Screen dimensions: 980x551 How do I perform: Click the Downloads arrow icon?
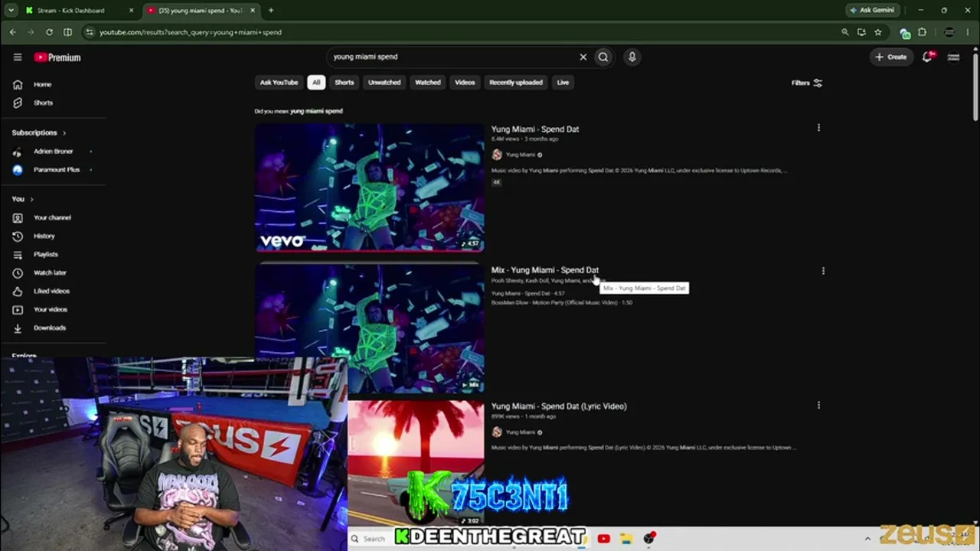18,328
